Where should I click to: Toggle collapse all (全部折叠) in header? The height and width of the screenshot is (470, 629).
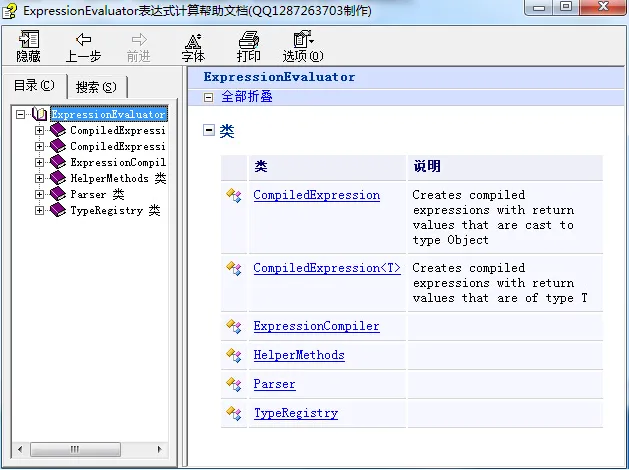pos(208,97)
